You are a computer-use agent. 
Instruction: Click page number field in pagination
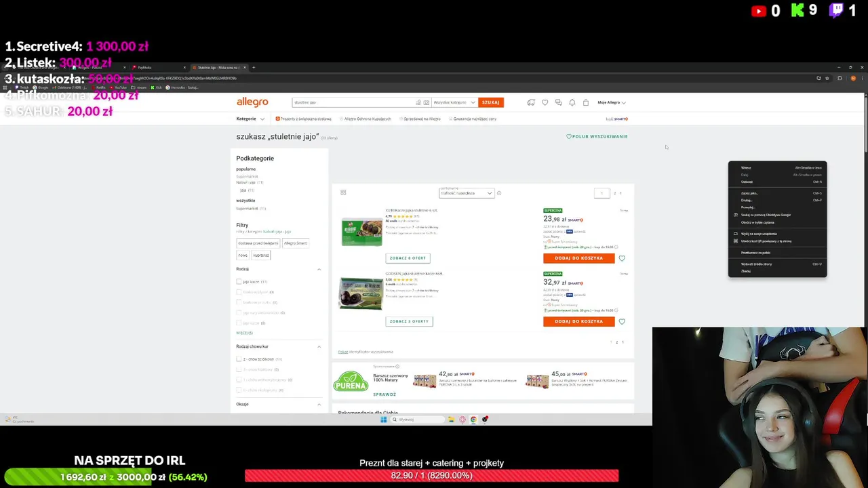coord(601,193)
